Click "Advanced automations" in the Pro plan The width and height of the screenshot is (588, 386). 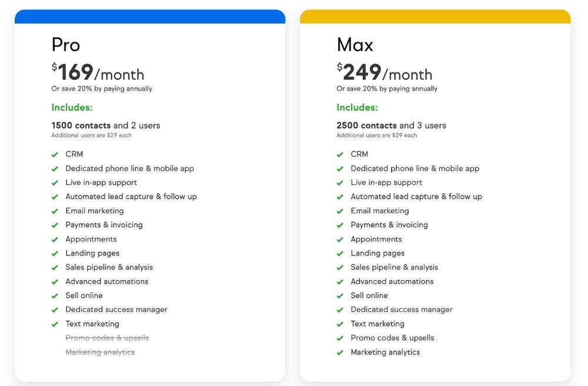107,281
